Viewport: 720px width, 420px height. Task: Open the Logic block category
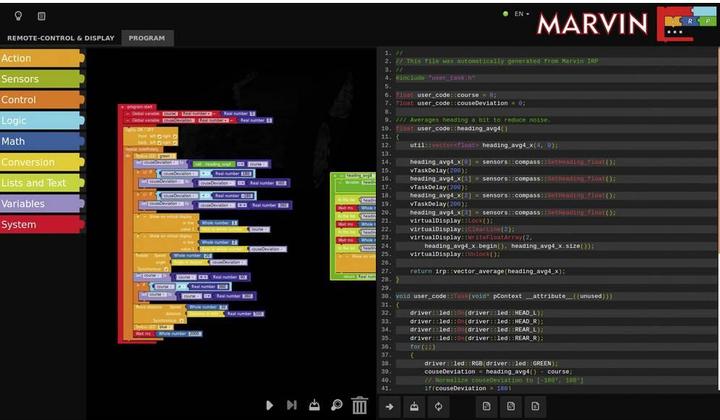(42, 121)
